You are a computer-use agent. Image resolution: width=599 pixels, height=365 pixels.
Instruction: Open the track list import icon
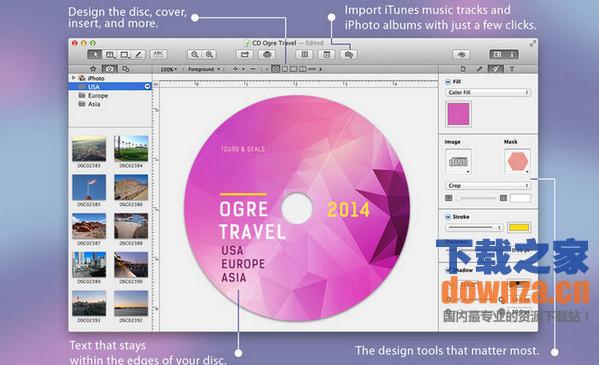coord(304,55)
